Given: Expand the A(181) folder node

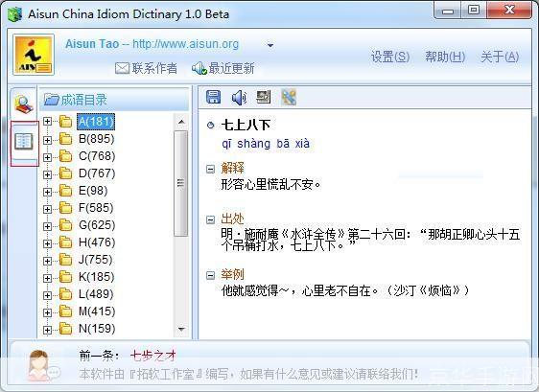Looking at the screenshot, I should (x=47, y=122).
